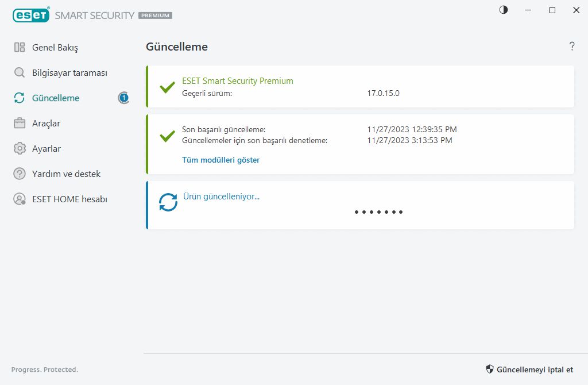Click the Araçlar briefcase icon
This screenshot has height=385, width=588.
click(20, 124)
